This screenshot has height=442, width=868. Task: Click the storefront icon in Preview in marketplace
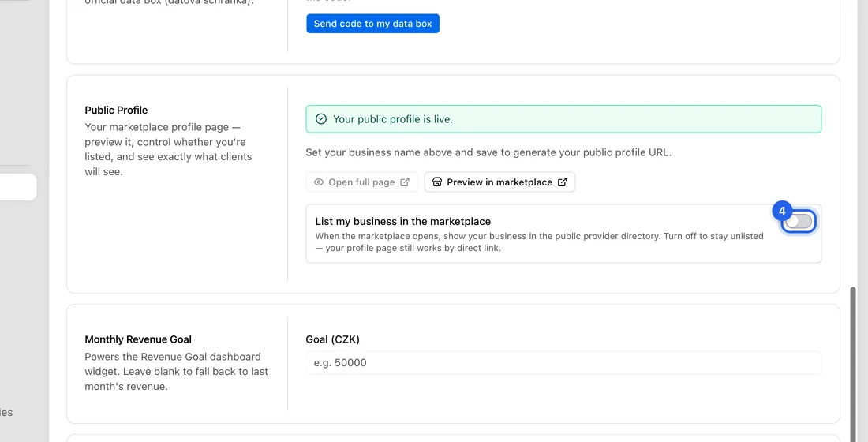tap(437, 182)
